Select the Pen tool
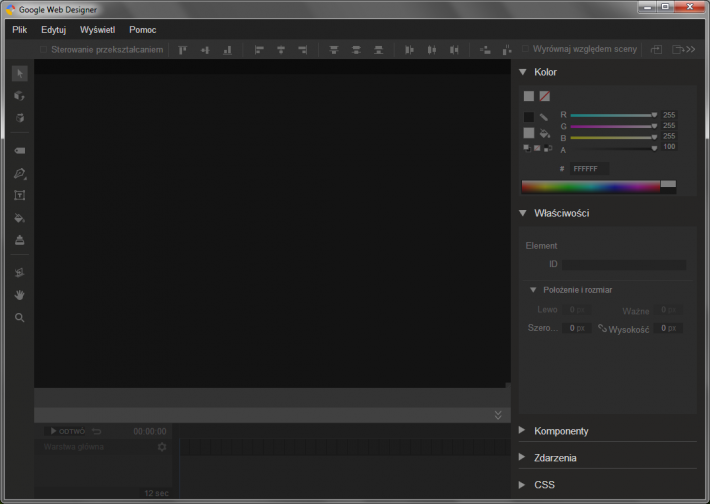The width and height of the screenshot is (710, 504). pyautogui.click(x=19, y=173)
